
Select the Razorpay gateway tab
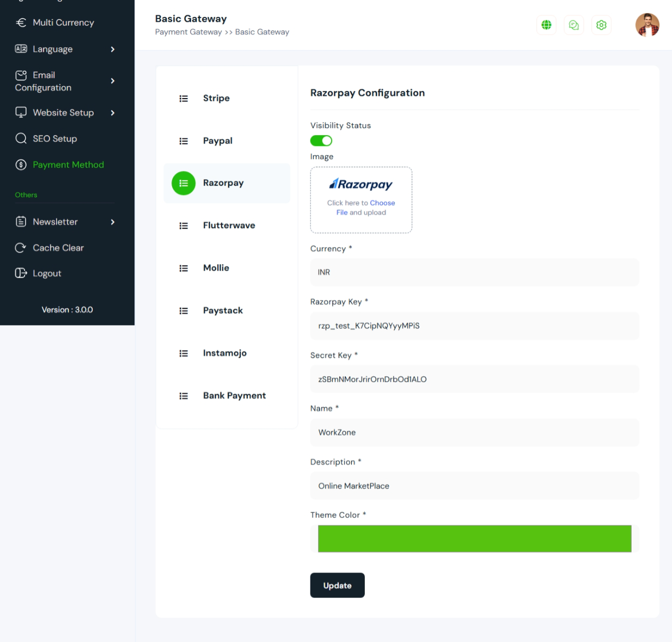click(x=227, y=183)
